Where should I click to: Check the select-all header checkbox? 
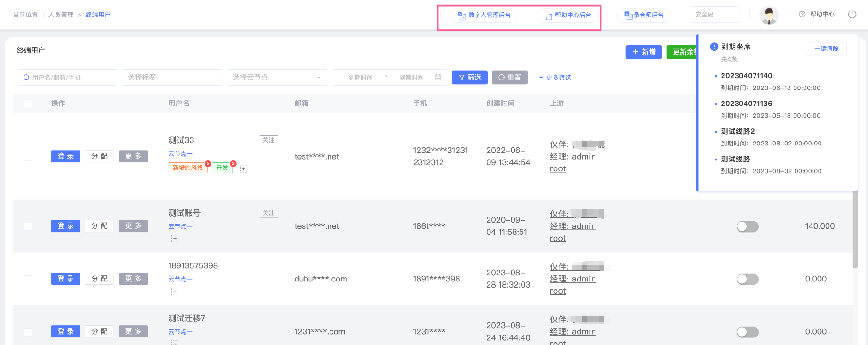pyautogui.click(x=28, y=103)
